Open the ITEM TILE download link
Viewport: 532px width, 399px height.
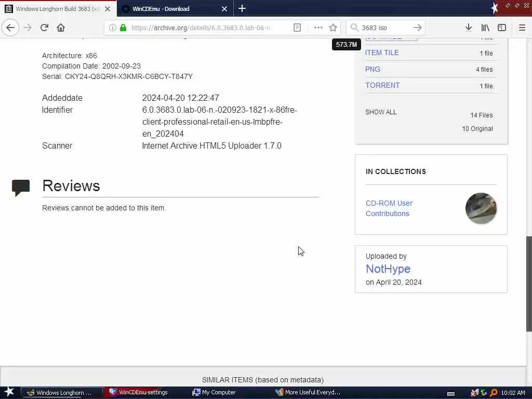pyautogui.click(x=382, y=52)
